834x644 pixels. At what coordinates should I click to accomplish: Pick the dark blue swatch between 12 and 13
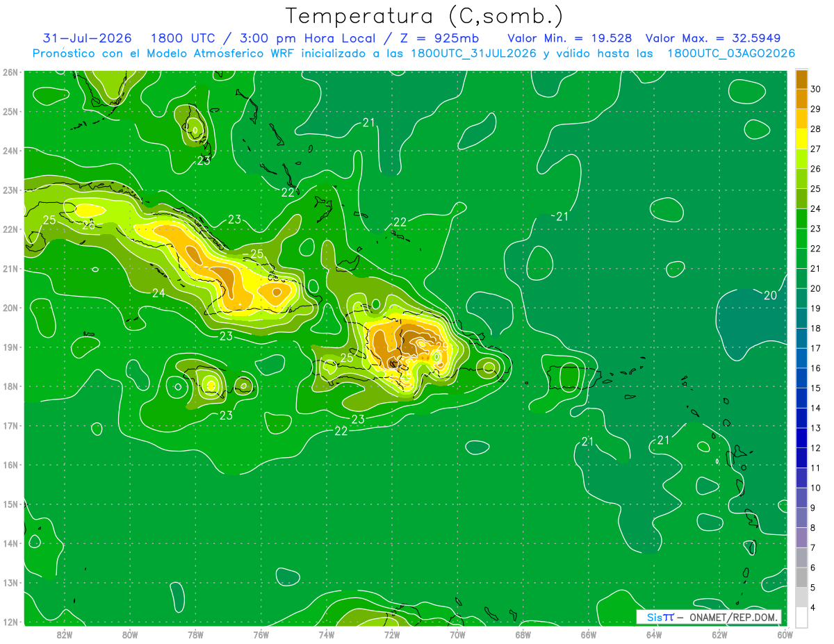(x=801, y=438)
